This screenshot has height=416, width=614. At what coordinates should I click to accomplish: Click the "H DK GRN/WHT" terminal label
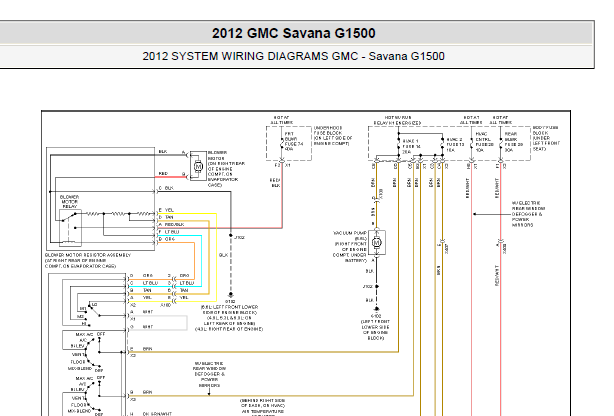[151, 414]
